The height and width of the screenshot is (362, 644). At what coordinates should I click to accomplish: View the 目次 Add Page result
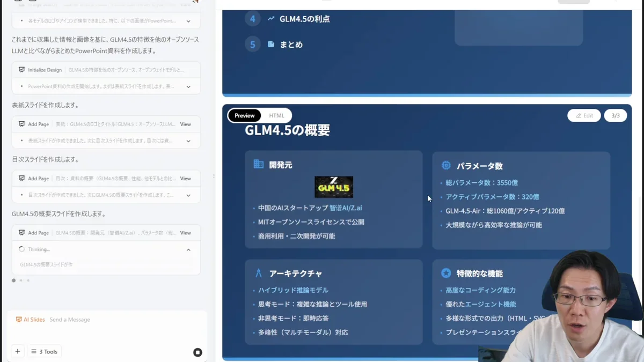coord(185,179)
